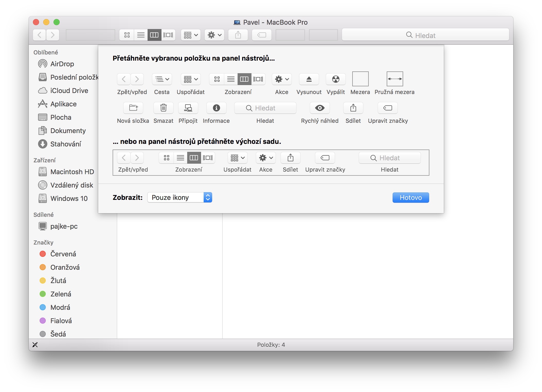Select Macintosh HD in the sidebar
Image resolution: width=542 pixels, height=392 pixels.
pyautogui.click(x=72, y=172)
